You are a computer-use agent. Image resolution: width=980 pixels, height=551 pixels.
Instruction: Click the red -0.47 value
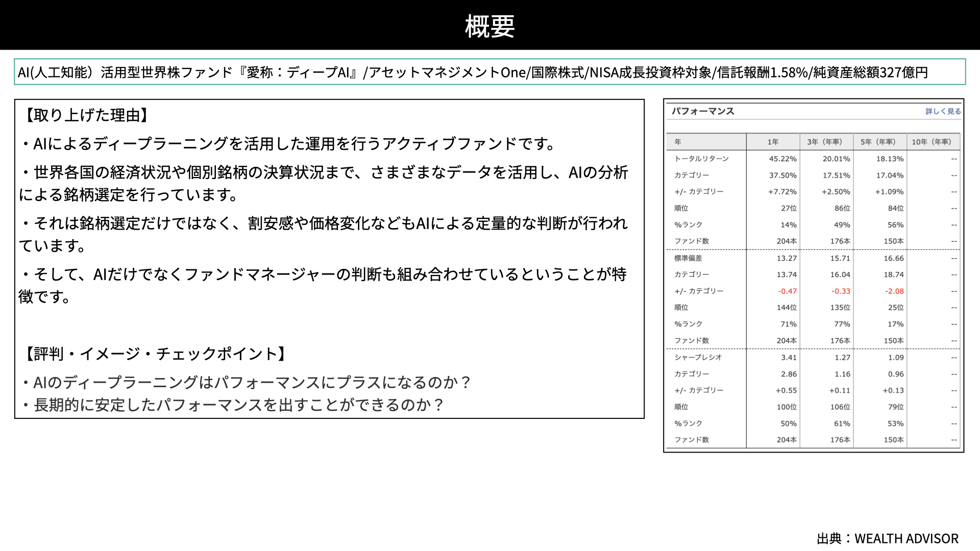tap(788, 291)
